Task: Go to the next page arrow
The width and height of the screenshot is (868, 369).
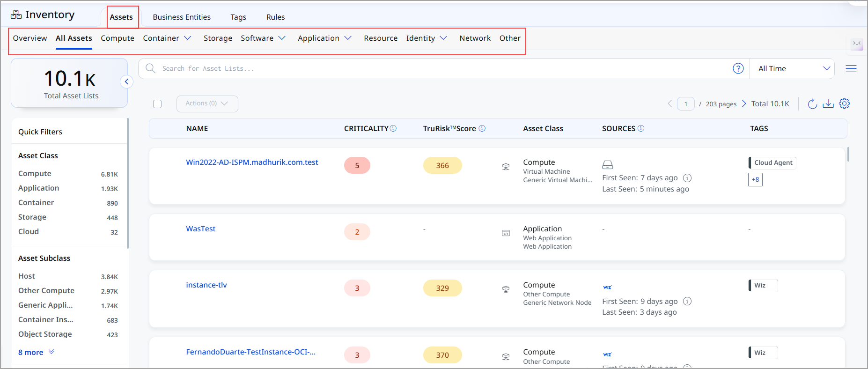Action: pos(743,103)
